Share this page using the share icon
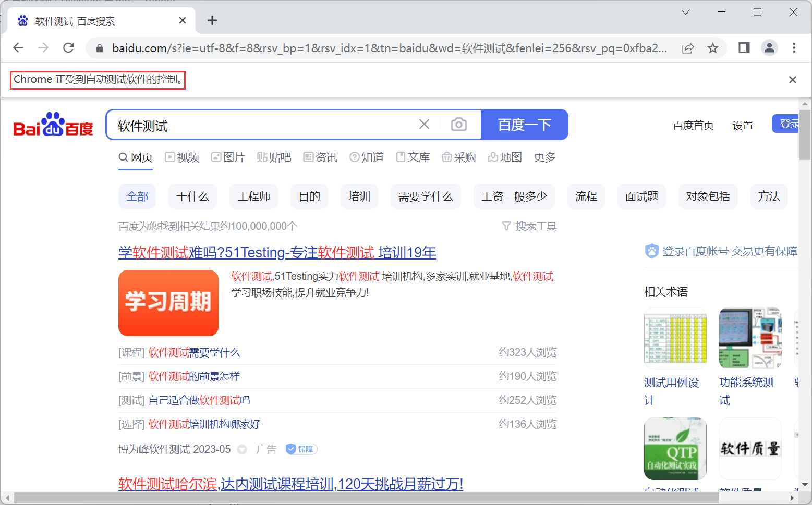This screenshot has width=812, height=505. (x=688, y=48)
